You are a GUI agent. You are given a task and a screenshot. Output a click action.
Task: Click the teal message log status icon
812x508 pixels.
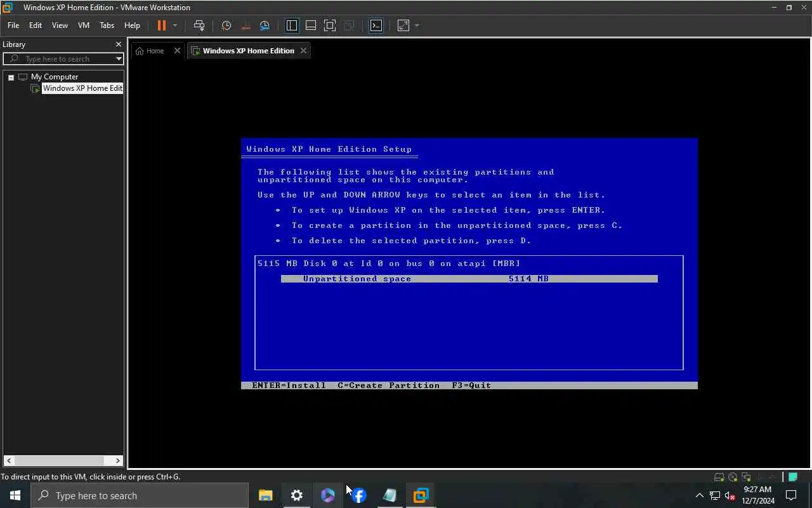tap(793, 477)
